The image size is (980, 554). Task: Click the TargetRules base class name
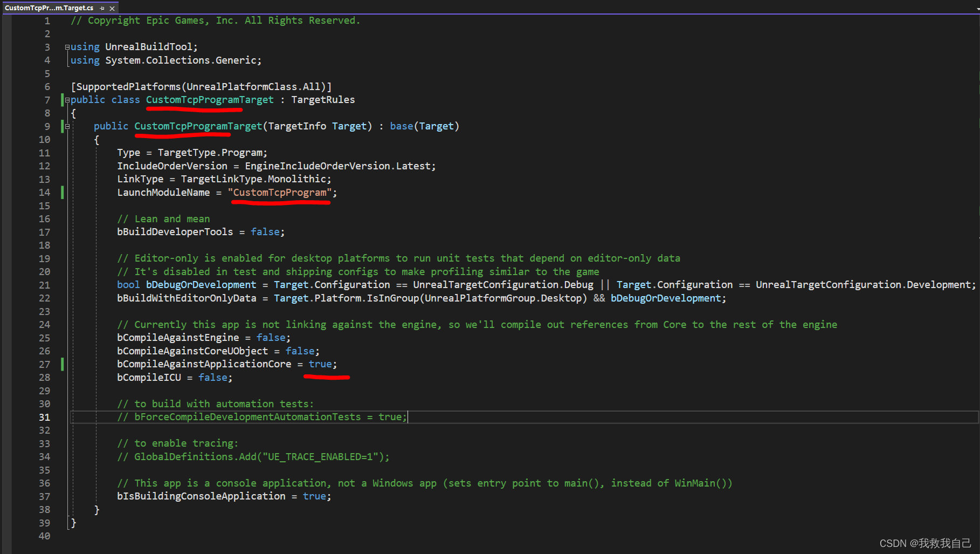click(x=323, y=100)
